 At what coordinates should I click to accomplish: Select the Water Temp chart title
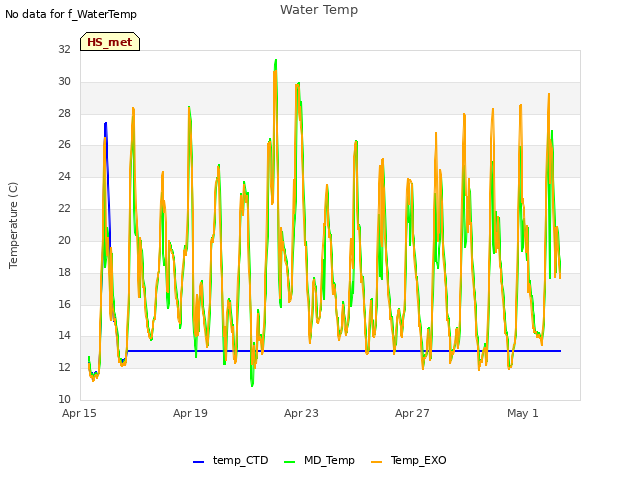click(319, 10)
